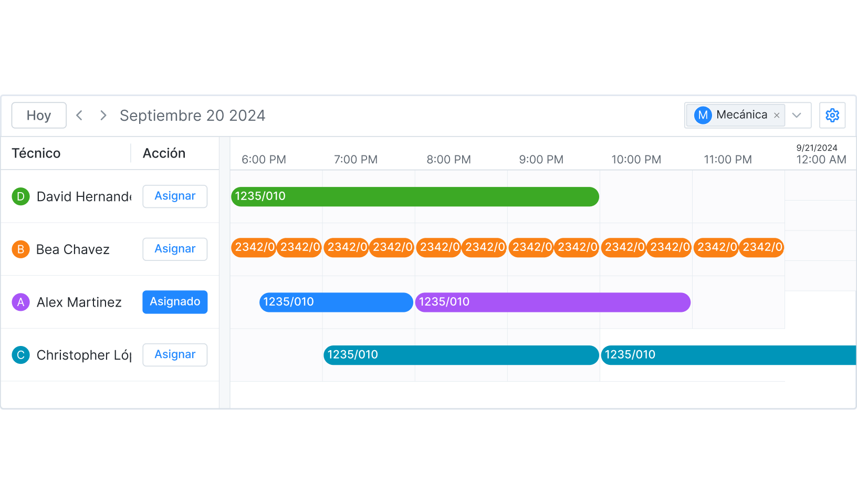Click the Septiembre 20 2024 date label

193,115
